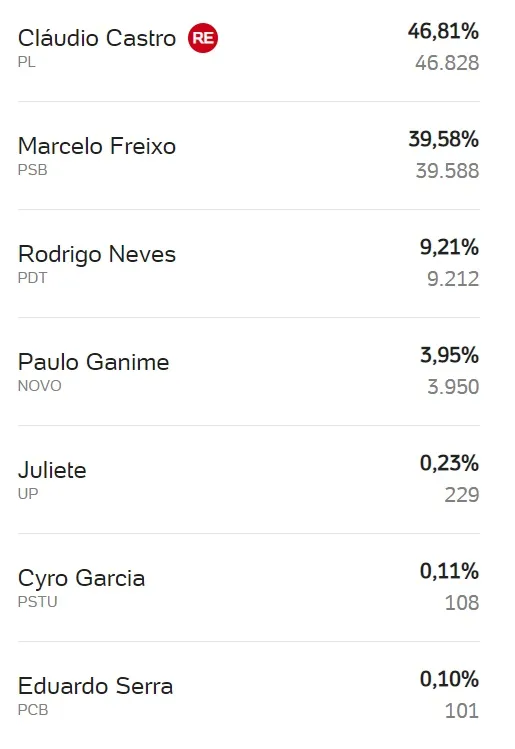Select the 9,21% percentage value
The height and width of the screenshot is (749, 515).
click(x=449, y=247)
